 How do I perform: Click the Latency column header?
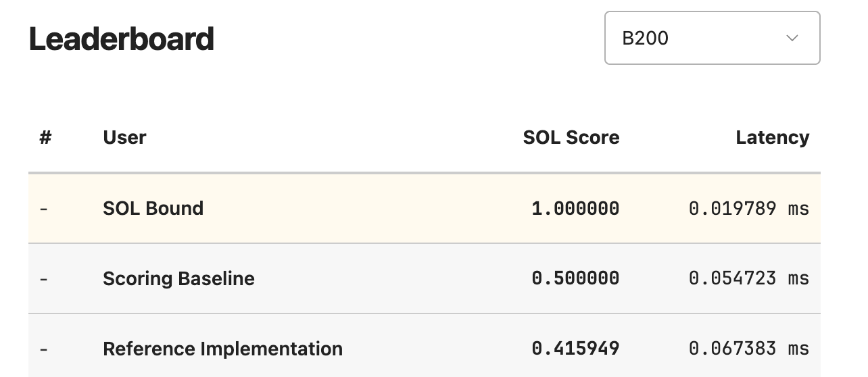(x=772, y=137)
